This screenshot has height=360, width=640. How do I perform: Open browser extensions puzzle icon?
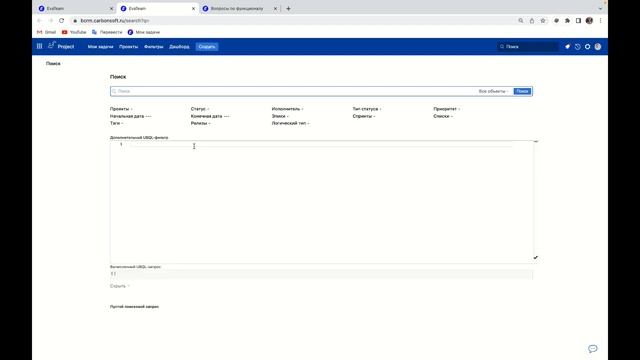coord(567,20)
